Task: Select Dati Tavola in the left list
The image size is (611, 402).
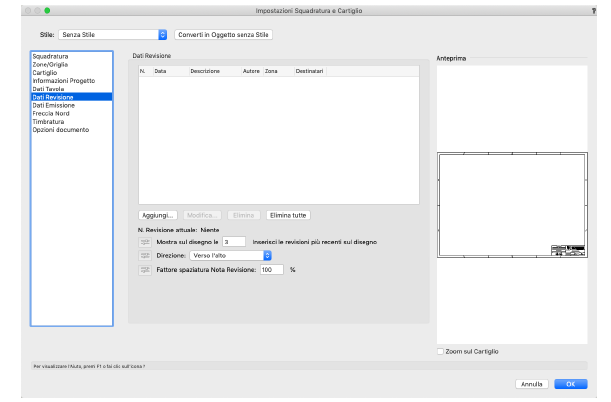Action: pyautogui.click(x=72, y=89)
